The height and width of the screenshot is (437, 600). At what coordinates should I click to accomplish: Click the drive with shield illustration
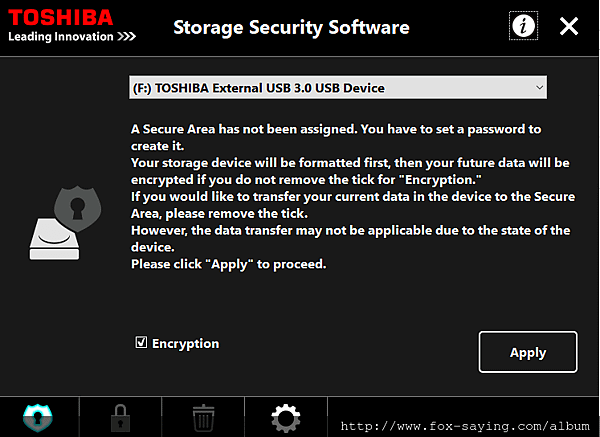(x=65, y=223)
